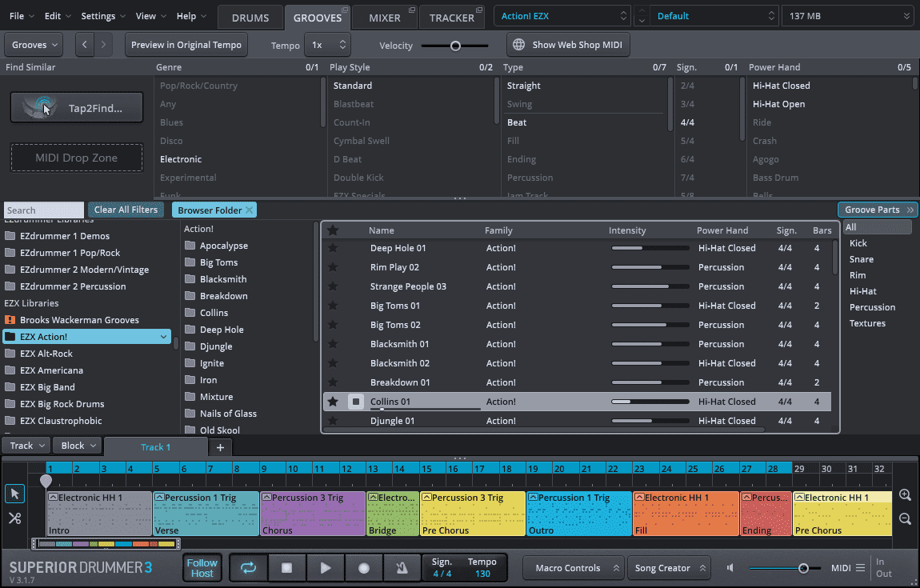Favorite the Rim Play 02 groove star
This screenshot has width=920, height=588.
point(333,267)
